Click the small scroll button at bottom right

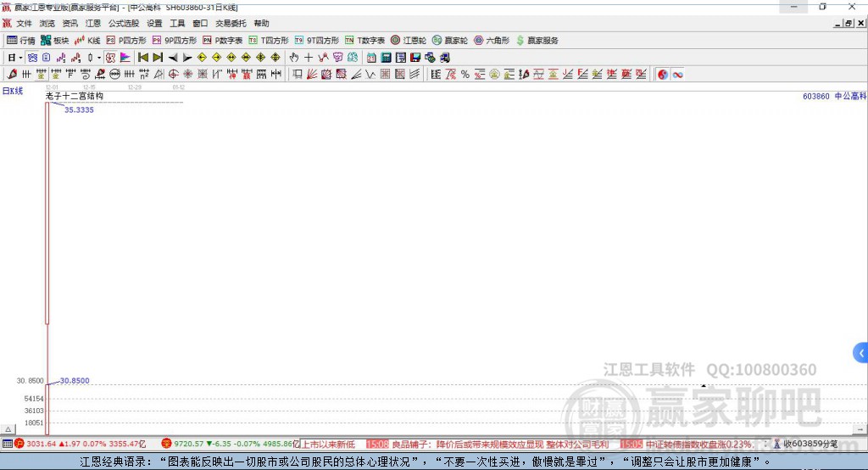[x=860, y=429]
